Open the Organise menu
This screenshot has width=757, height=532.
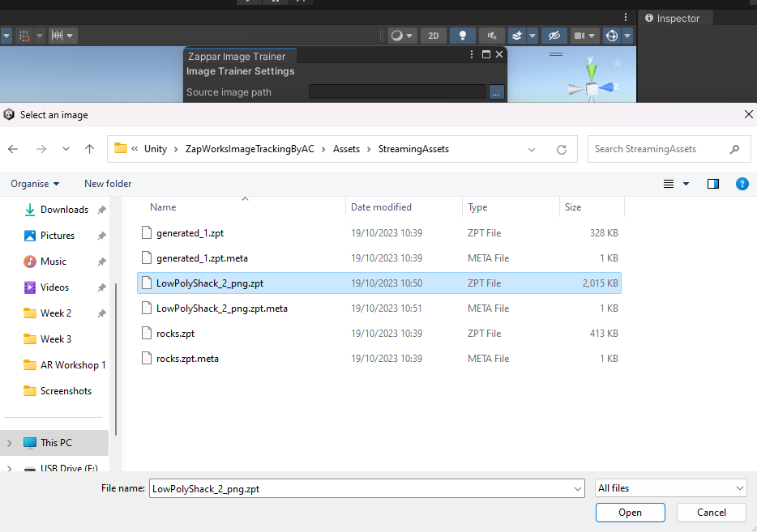(35, 184)
